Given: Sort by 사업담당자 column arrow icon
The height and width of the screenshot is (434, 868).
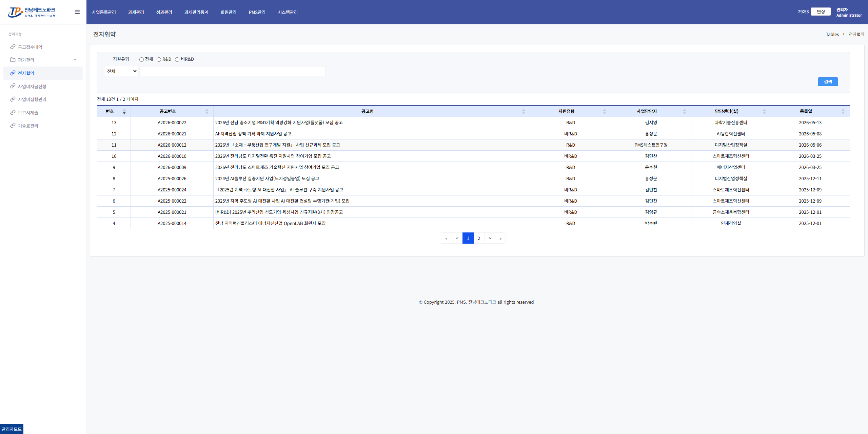Looking at the screenshot, I should coord(685,112).
